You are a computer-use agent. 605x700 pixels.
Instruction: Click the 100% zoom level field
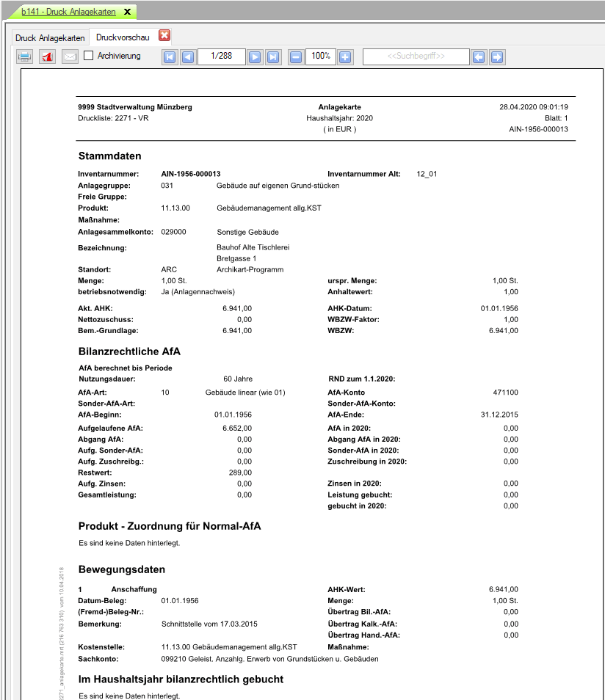click(x=320, y=56)
